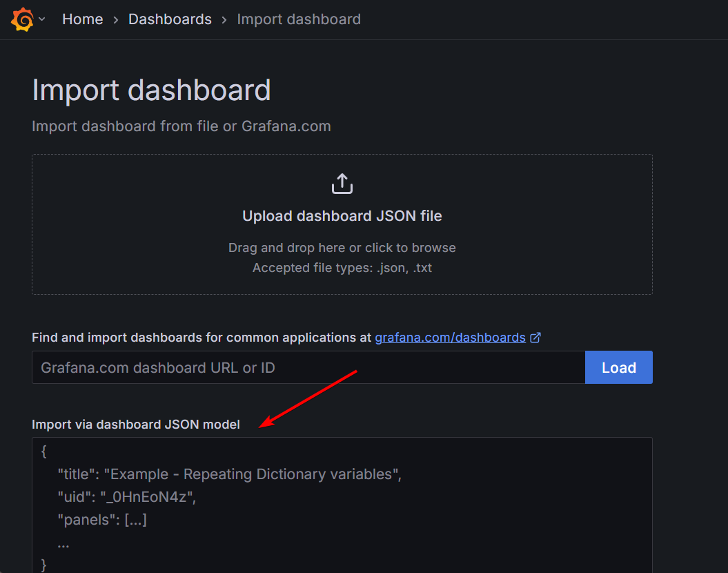Click the "Import dashboard" page heading

[x=151, y=90]
